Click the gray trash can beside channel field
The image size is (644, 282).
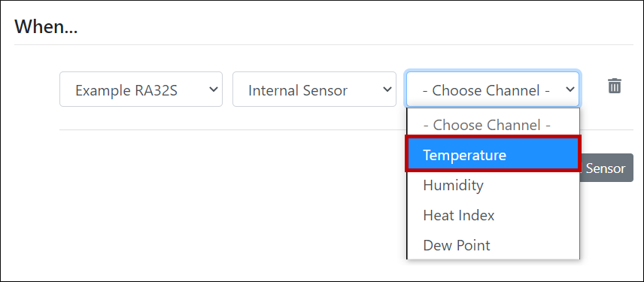click(615, 86)
